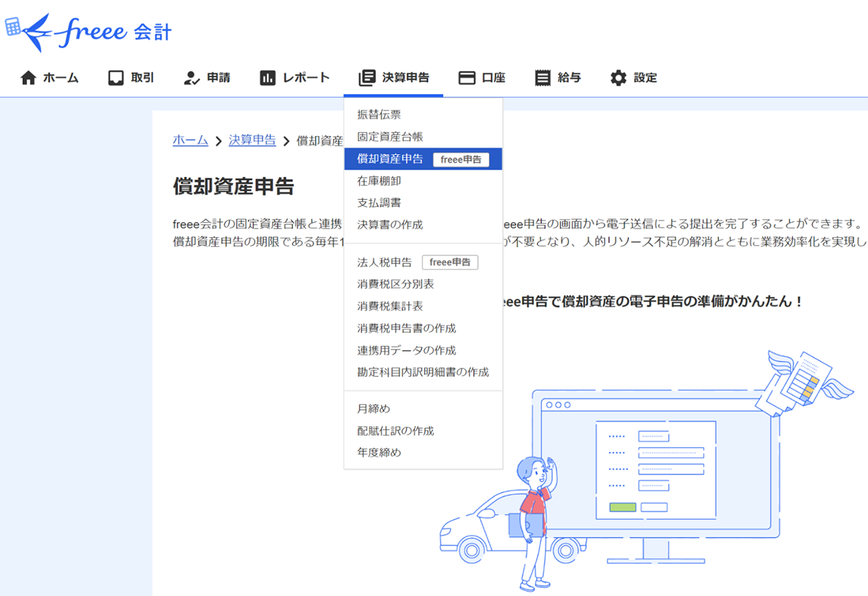
Task: Select 連携用データの作成 from the dropdown
Action: click(x=423, y=350)
